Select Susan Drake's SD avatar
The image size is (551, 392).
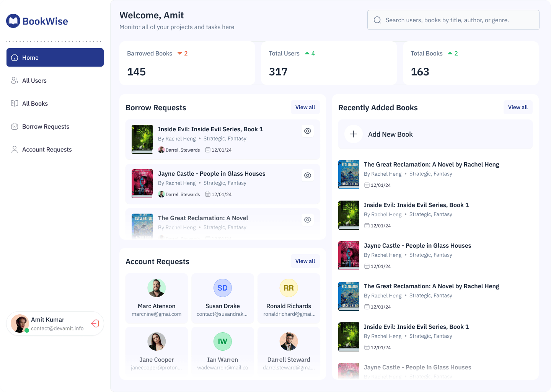point(223,288)
